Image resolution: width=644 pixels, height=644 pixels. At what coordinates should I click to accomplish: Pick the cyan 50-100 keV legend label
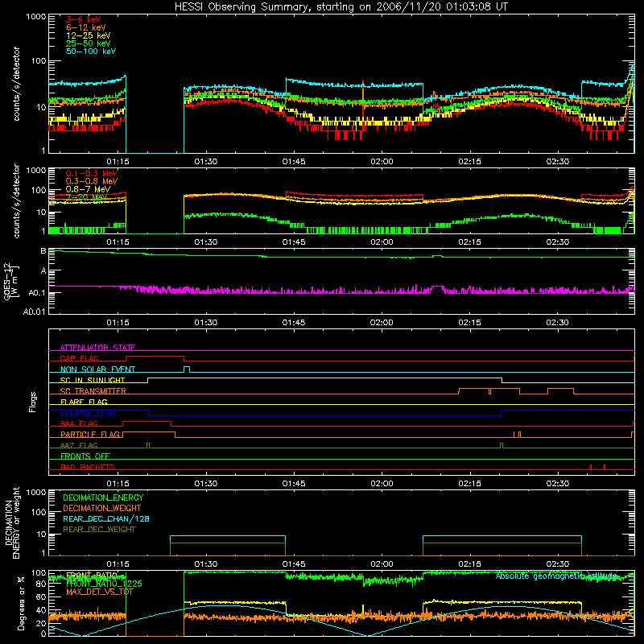click(x=91, y=52)
